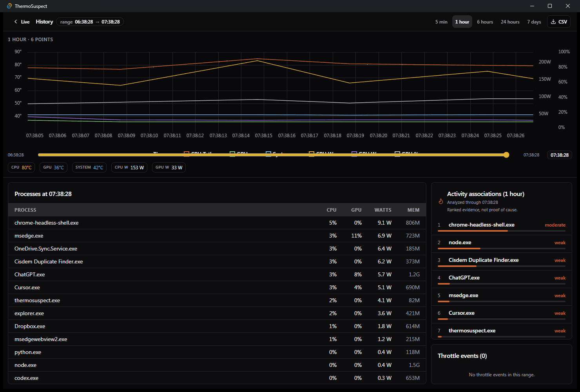Open rank 4 ChatGPT.exe activity association
The width and height of the screenshot is (580, 392).
(502, 279)
